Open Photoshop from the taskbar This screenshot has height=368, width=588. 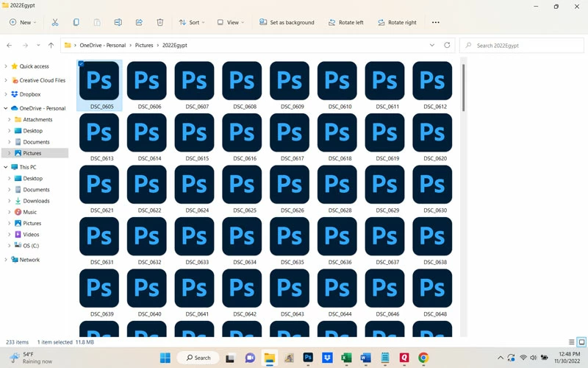click(308, 358)
